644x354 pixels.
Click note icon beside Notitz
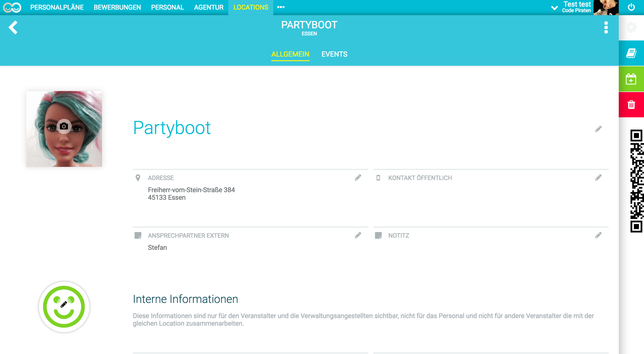tap(378, 235)
